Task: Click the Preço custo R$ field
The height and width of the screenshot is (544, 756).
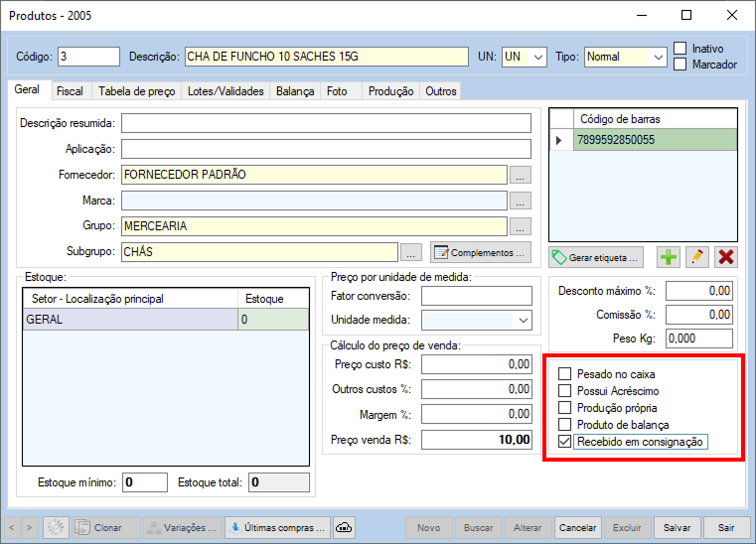Action: [x=477, y=364]
